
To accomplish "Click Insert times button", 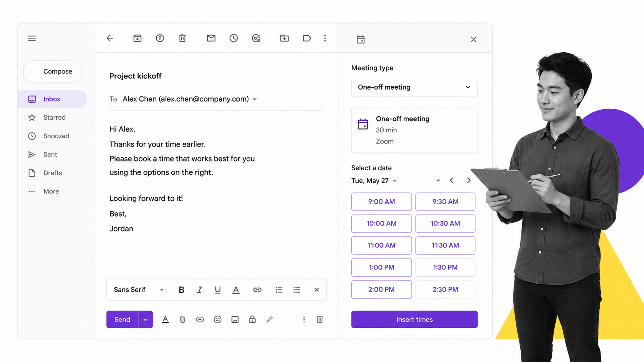I will click(x=414, y=319).
